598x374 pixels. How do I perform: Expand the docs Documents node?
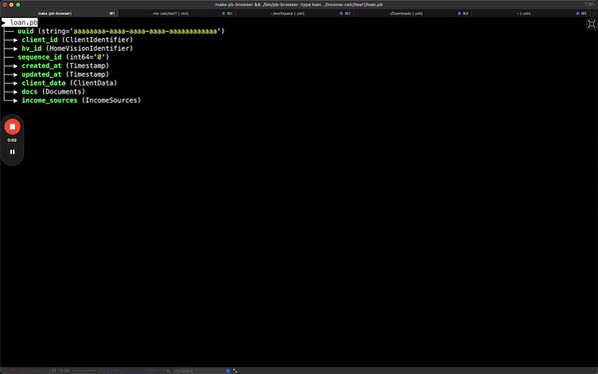tap(15, 92)
